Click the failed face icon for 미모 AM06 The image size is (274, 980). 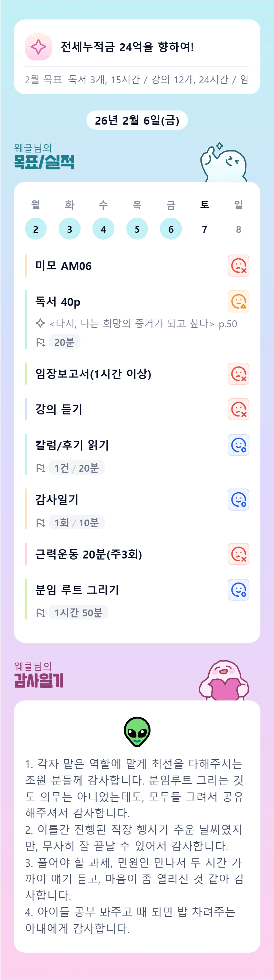238,265
